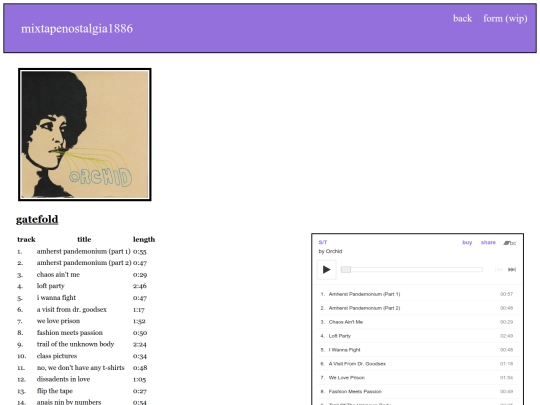Click the 'length' column header

(x=144, y=239)
